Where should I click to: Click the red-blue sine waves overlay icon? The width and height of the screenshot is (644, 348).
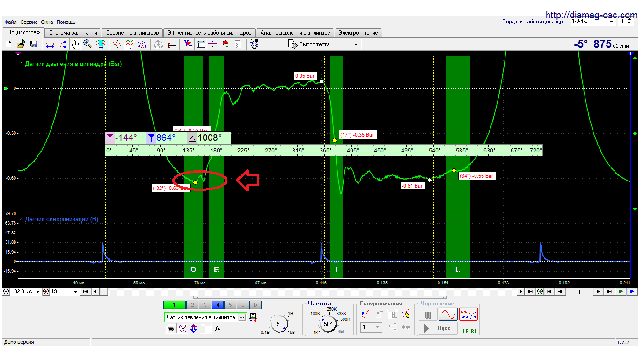pyautogui.click(x=142, y=44)
